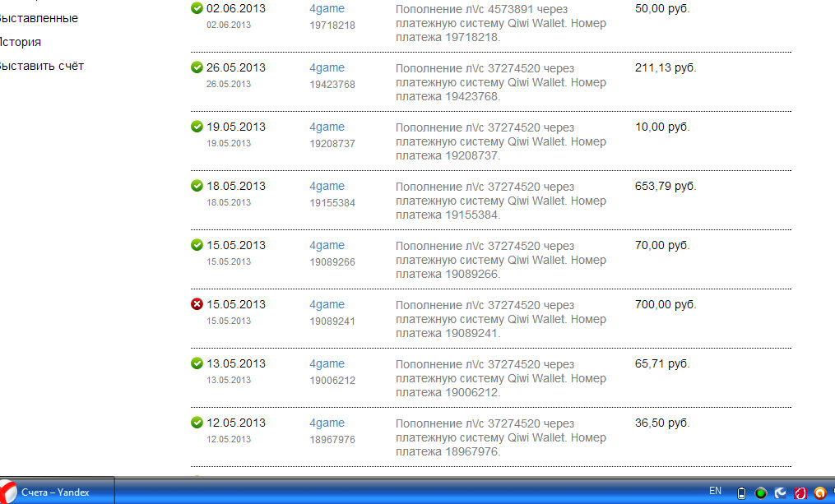Open История in sidebar menu
835x504 pixels.
pyautogui.click(x=21, y=42)
